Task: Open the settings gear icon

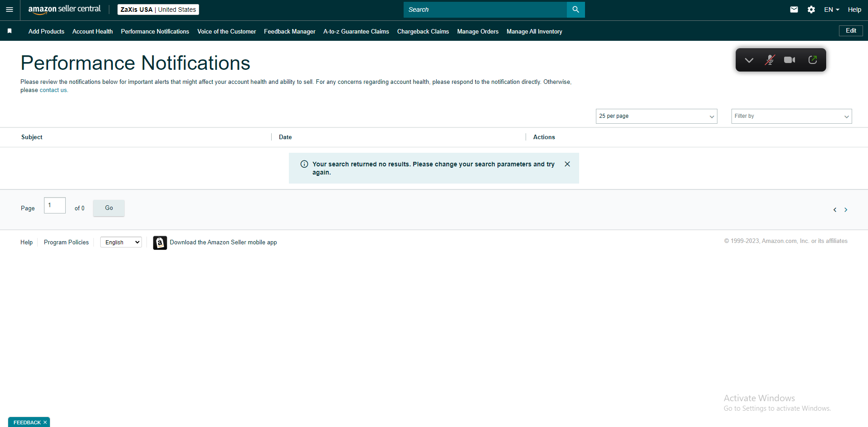Action: point(811,10)
